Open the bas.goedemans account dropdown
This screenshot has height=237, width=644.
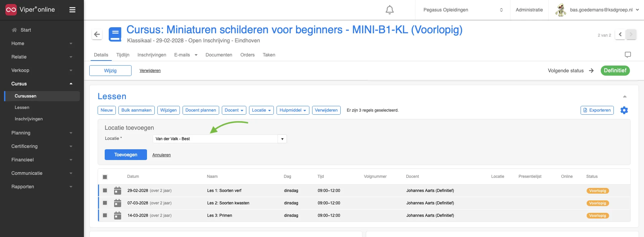coord(604,10)
